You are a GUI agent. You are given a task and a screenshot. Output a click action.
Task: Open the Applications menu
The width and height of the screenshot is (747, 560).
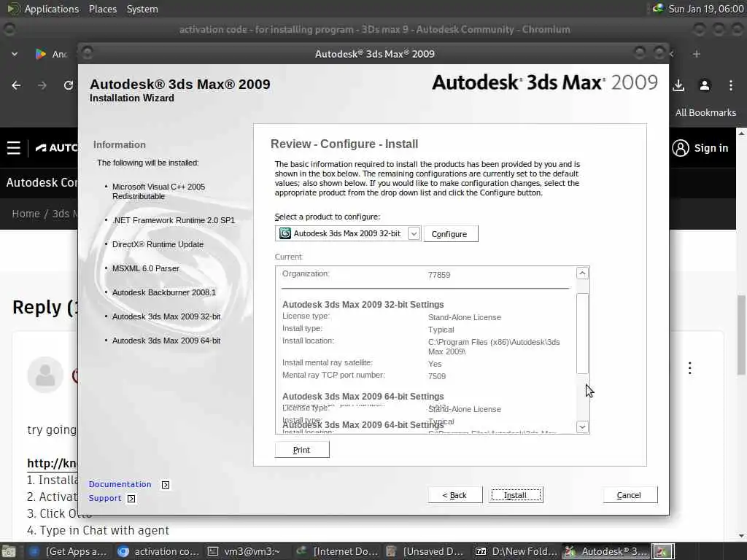pyautogui.click(x=52, y=9)
